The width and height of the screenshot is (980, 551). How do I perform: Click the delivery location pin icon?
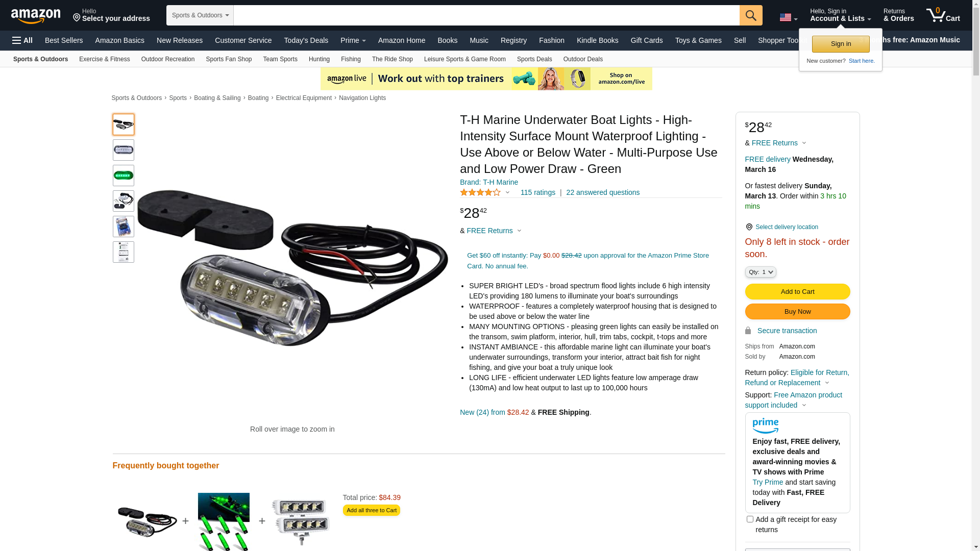point(749,227)
